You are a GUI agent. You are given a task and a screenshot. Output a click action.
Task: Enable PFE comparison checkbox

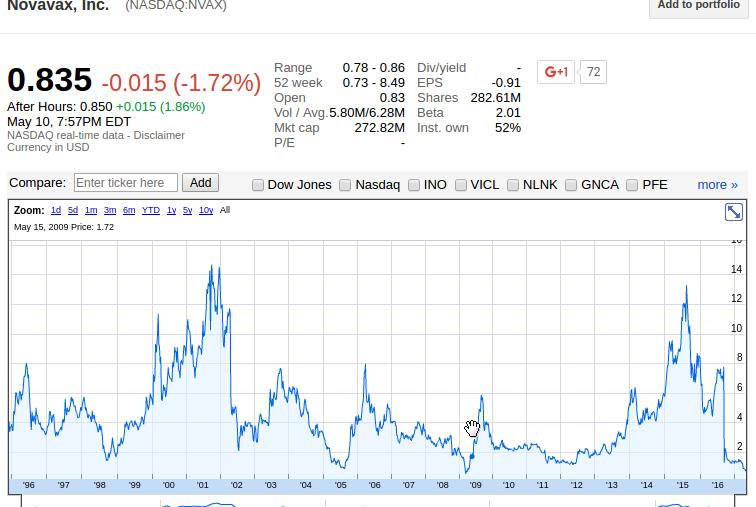pos(632,185)
